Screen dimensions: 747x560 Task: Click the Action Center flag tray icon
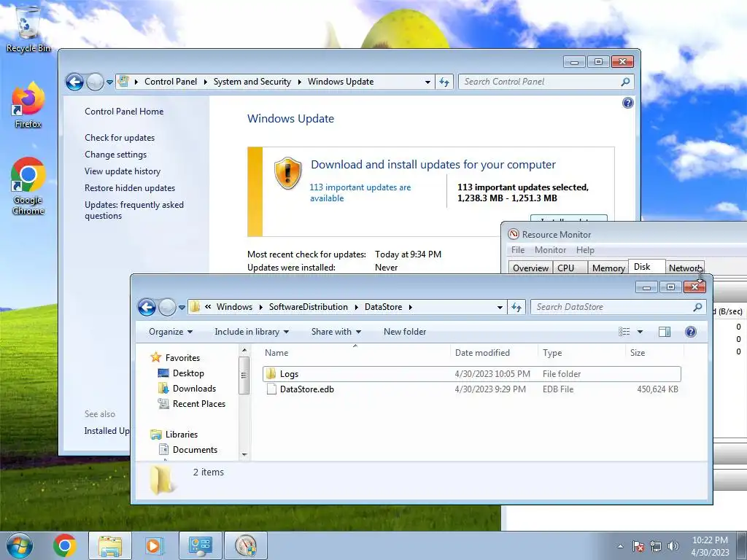click(638, 546)
